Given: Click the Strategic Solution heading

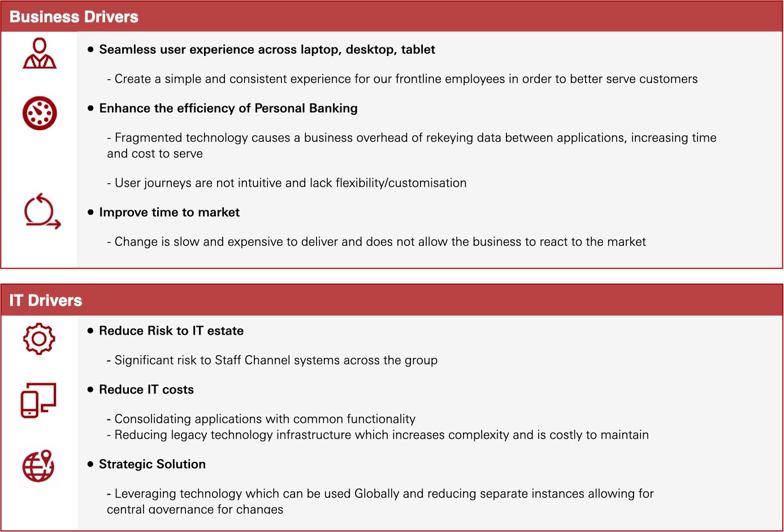Looking at the screenshot, I should (152, 465).
